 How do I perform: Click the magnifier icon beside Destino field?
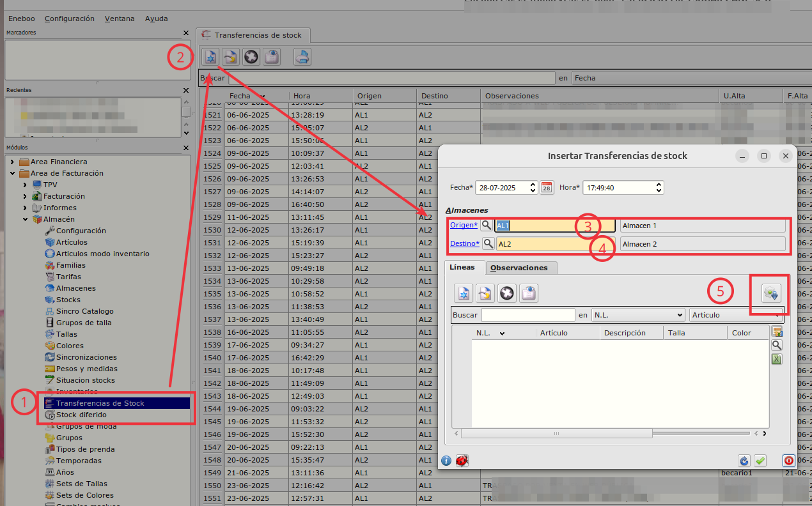(x=488, y=243)
